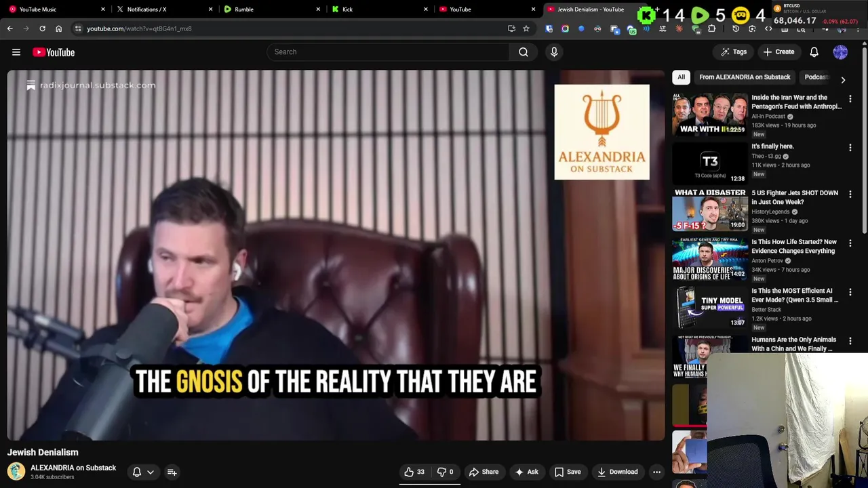
Task: Share the Jewish Denialism video
Action: [x=484, y=472]
